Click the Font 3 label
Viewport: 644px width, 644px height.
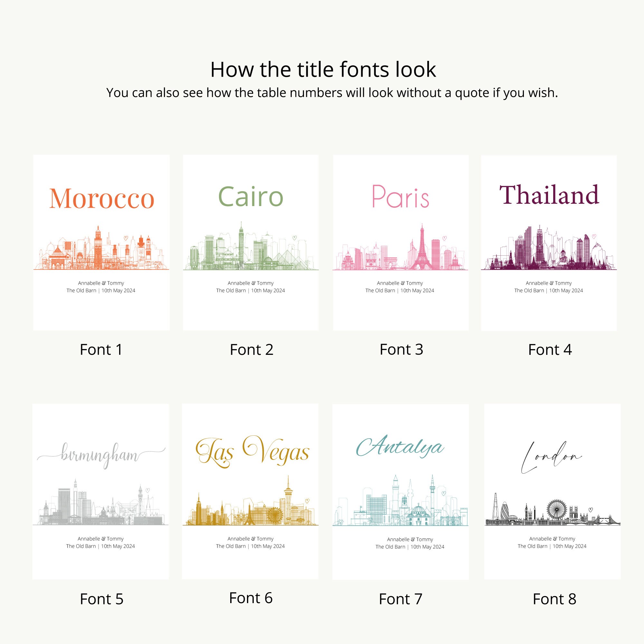coord(401,349)
